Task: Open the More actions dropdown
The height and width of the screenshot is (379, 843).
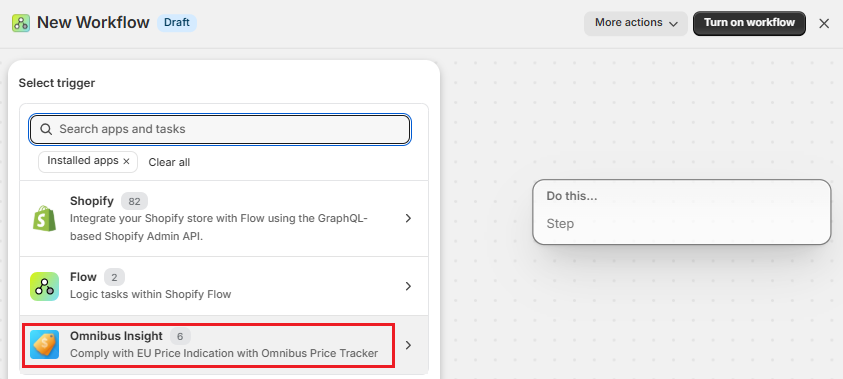Action: click(636, 23)
